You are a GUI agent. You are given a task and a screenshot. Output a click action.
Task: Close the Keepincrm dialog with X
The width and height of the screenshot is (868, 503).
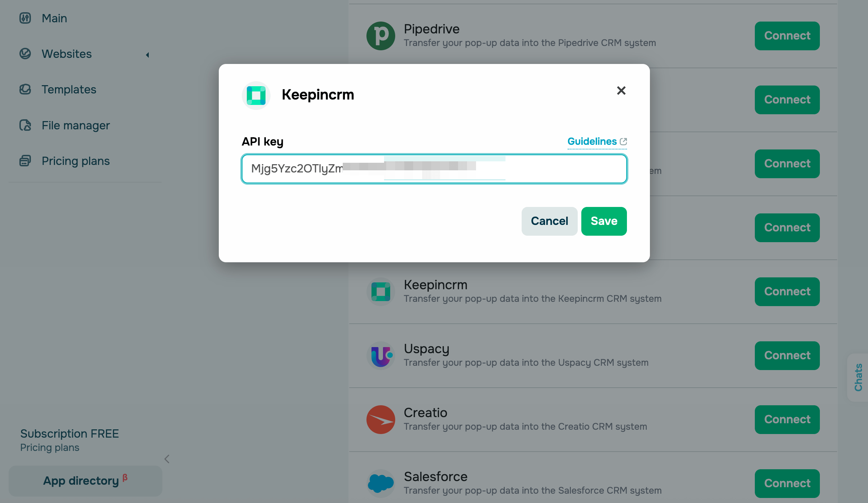pyautogui.click(x=621, y=91)
